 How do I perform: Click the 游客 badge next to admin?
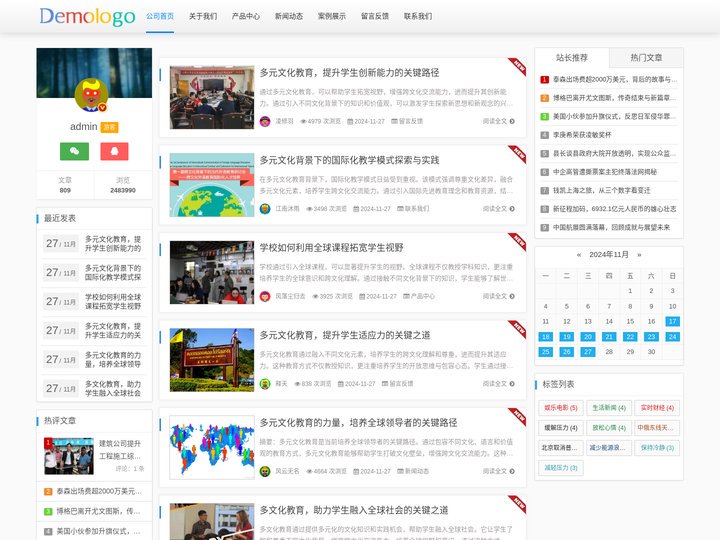pos(109,127)
